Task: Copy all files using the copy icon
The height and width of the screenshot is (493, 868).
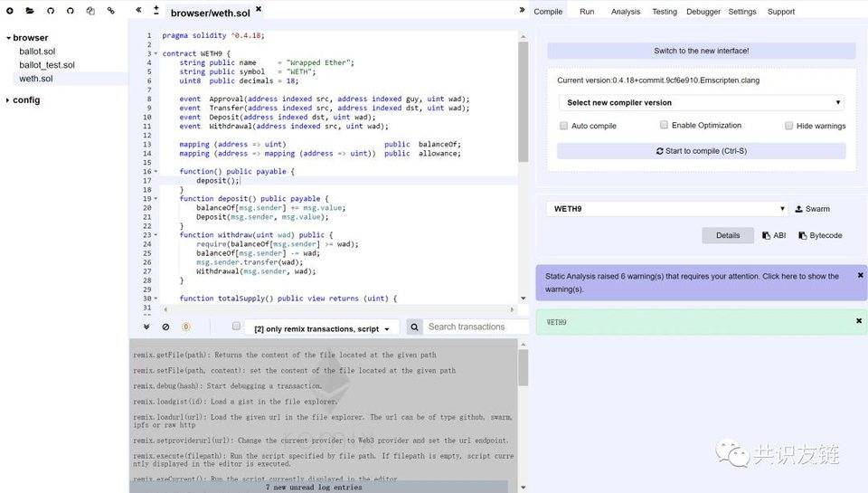Action: [90, 11]
